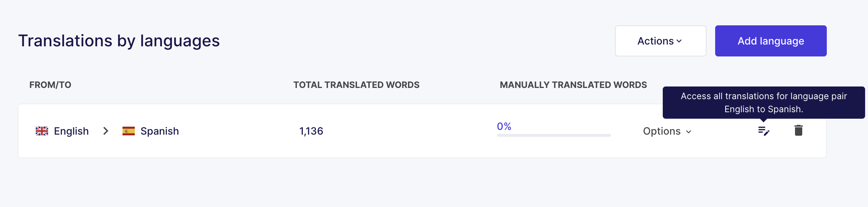Click the FROM/TO column header

pos(50,85)
